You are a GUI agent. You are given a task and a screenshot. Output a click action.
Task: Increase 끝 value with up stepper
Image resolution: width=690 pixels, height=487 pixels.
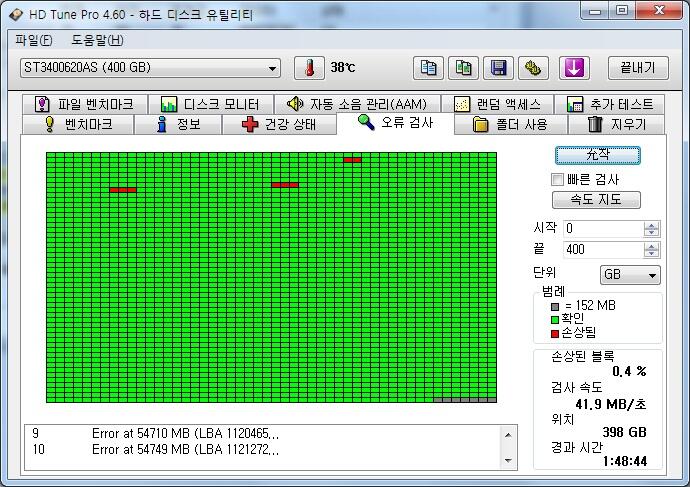click(x=651, y=246)
